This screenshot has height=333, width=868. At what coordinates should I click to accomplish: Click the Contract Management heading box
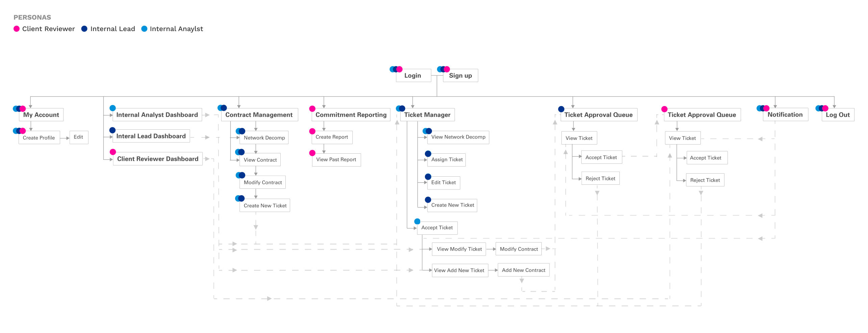tap(259, 114)
